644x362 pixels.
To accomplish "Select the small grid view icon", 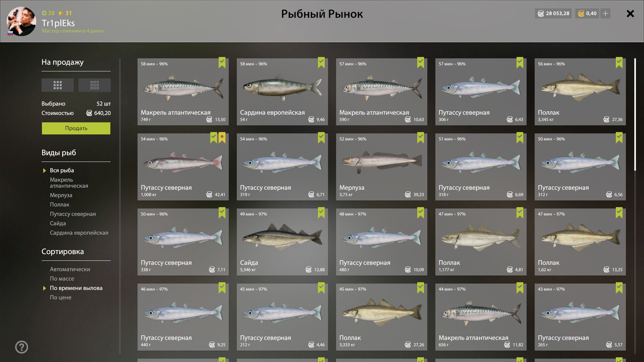I will (x=58, y=85).
